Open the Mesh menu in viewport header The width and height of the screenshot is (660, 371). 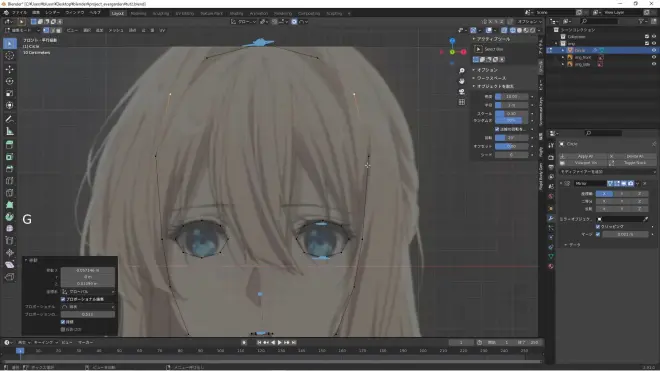[x=116, y=30]
